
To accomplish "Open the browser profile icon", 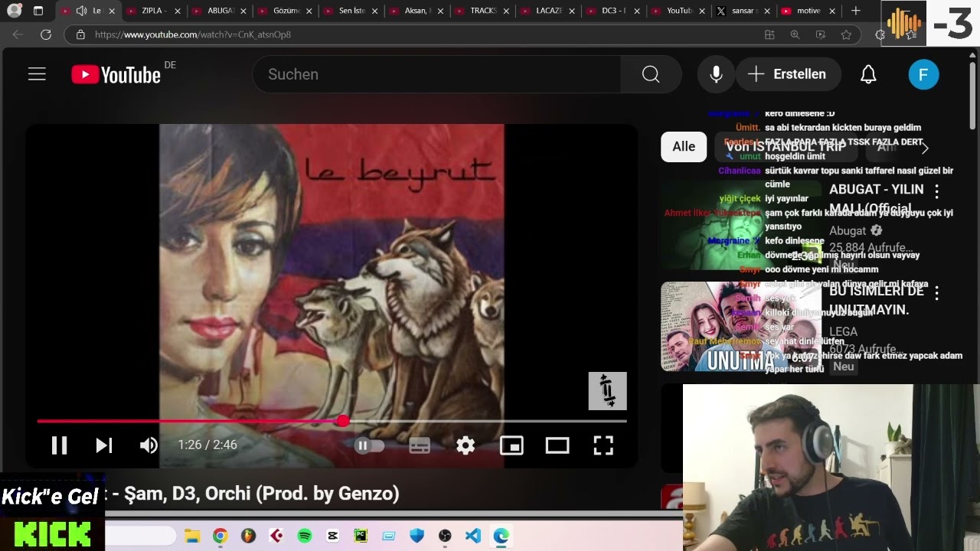I will (14, 11).
